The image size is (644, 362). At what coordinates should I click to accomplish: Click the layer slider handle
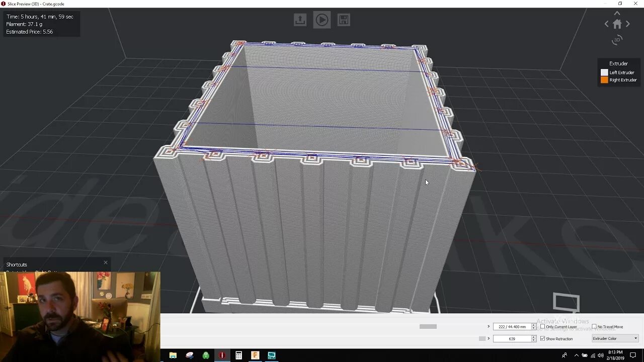[x=428, y=326]
